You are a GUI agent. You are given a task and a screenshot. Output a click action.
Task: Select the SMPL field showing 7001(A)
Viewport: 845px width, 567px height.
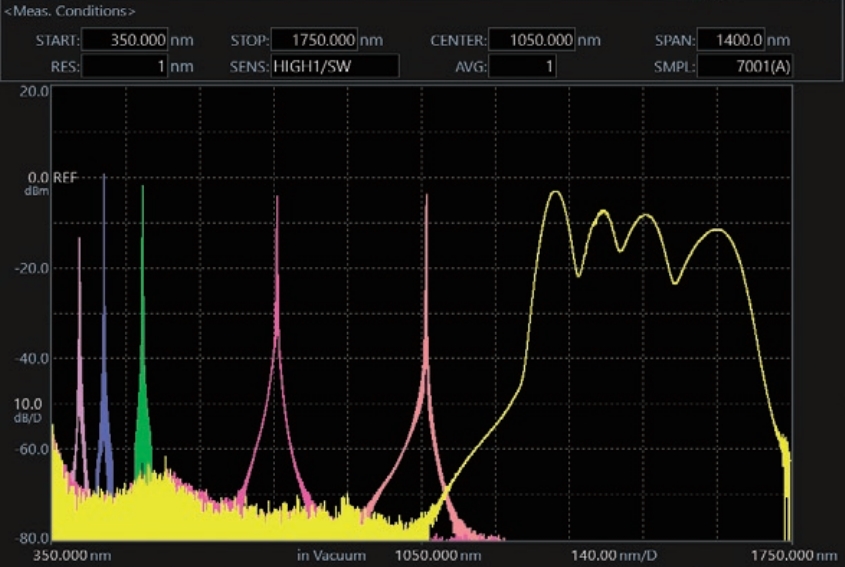point(743,67)
